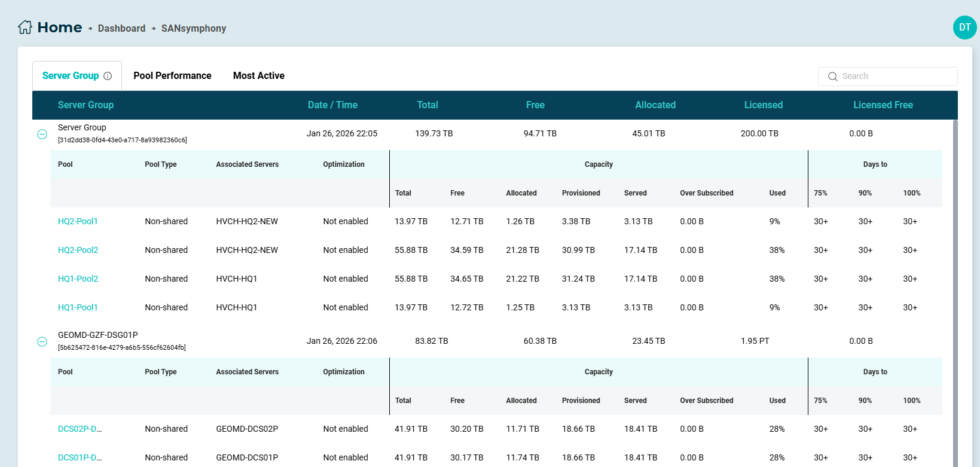Open the DT user avatar

pyautogui.click(x=964, y=28)
